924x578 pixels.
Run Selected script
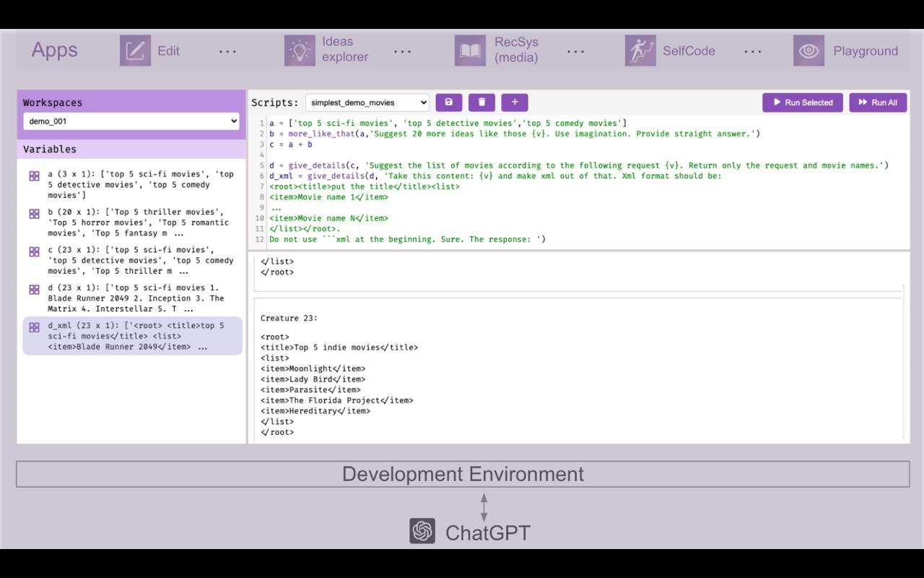click(x=802, y=102)
